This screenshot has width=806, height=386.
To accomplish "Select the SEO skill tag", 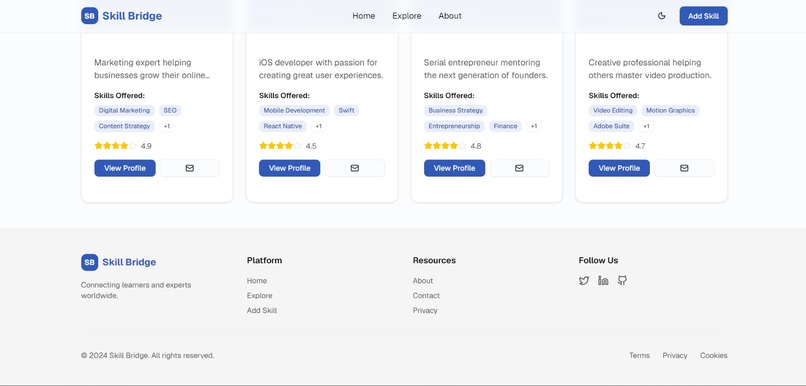I will pyautogui.click(x=170, y=111).
